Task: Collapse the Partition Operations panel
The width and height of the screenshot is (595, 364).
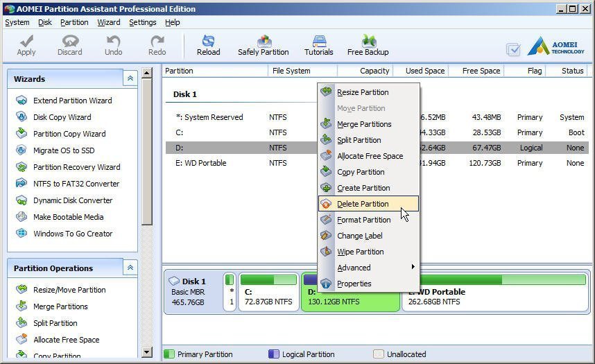Action: point(130,268)
